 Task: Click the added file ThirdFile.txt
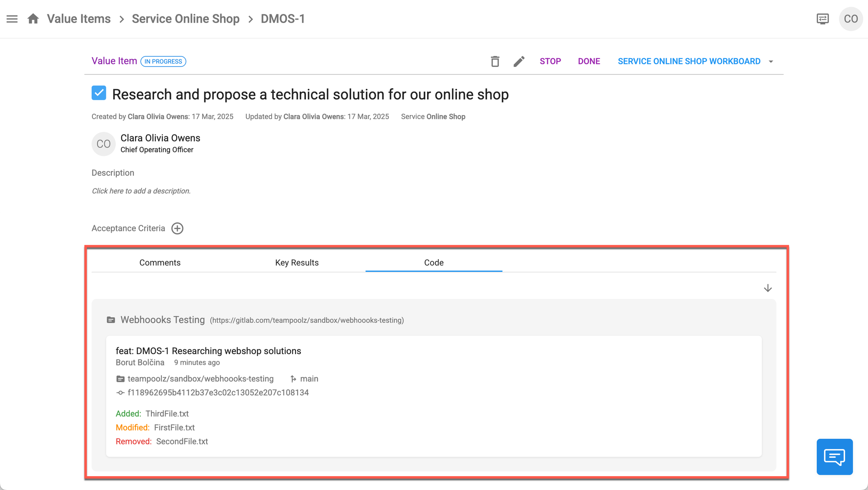click(167, 414)
